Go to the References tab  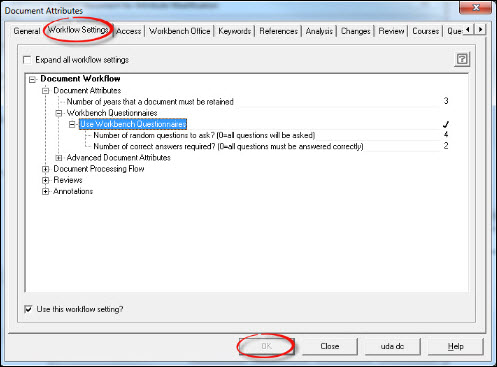coord(279,31)
